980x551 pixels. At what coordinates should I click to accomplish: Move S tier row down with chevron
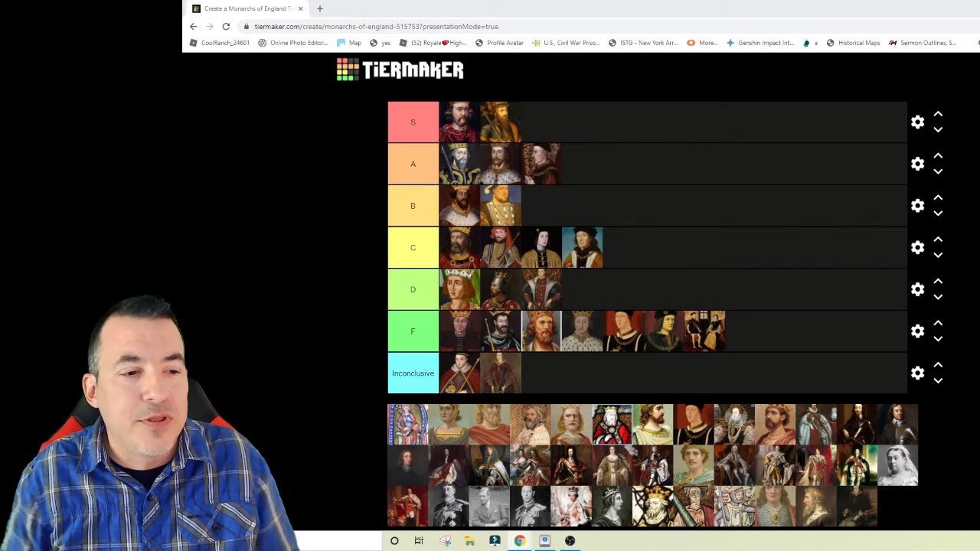click(938, 130)
